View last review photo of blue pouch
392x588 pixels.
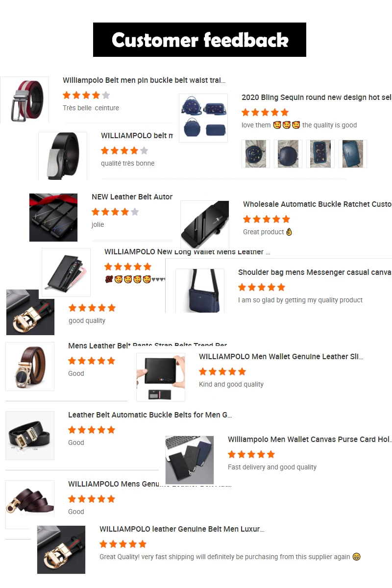(353, 154)
